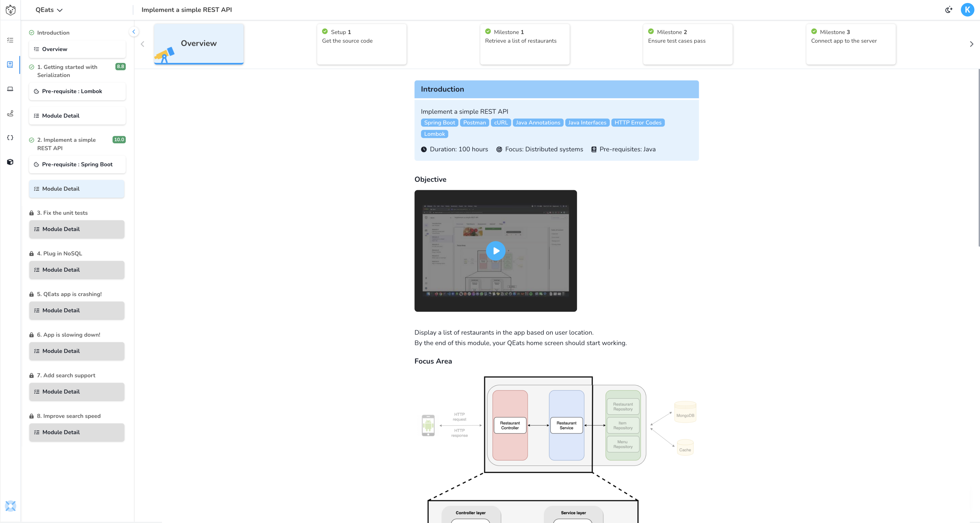Toggle dark mode moon icon
Viewport: 980px width, 523px height.
point(949,10)
